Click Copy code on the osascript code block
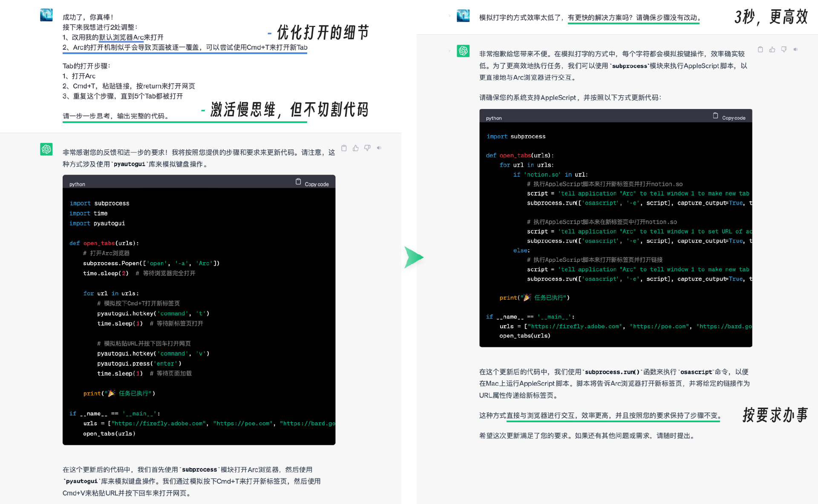Viewport: 818px width, 504px height. pos(729,117)
